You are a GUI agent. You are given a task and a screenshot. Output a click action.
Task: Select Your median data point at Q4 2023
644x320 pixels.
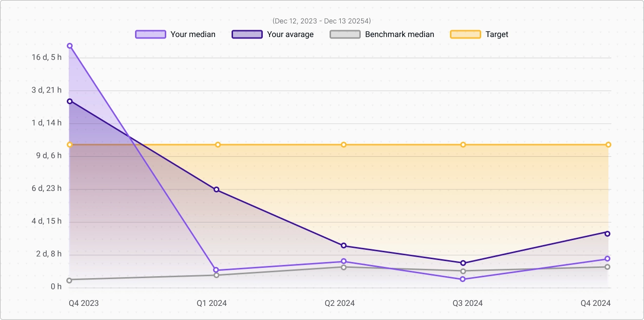coord(70,46)
